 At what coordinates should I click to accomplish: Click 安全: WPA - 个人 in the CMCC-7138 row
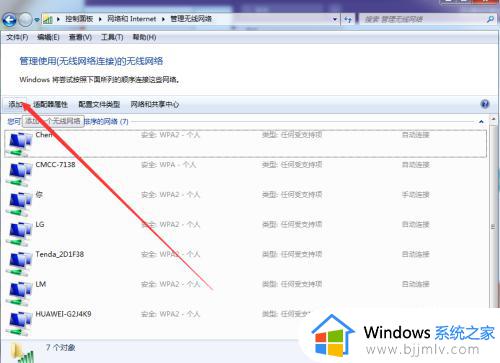[169, 165]
